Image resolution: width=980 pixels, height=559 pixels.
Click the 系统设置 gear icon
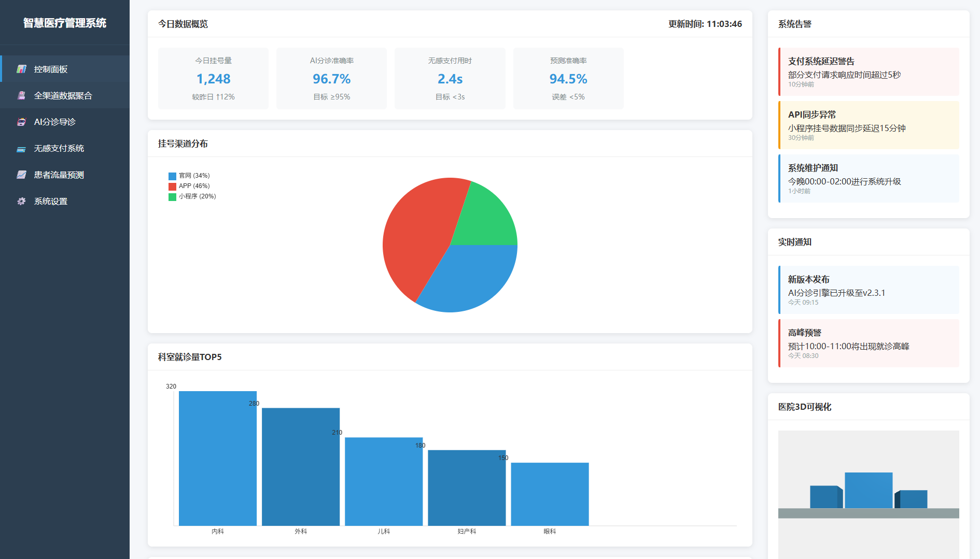tap(21, 202)
